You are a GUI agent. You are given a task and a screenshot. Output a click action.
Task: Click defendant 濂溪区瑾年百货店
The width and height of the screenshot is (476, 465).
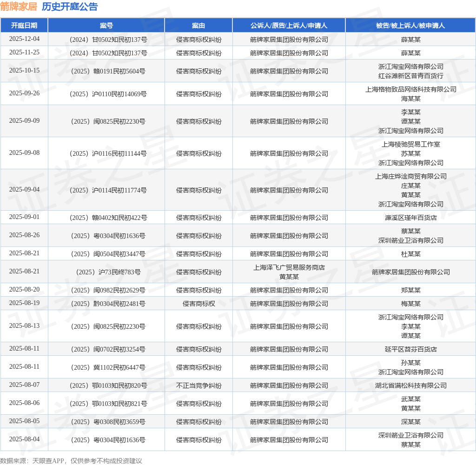(410, 218)
